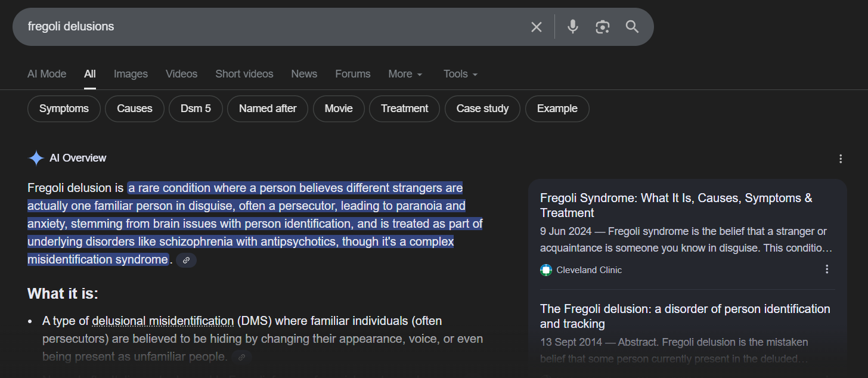This screenshot has height=378, width=868.
Task: Open the Images tab
Action: (131, 74)
